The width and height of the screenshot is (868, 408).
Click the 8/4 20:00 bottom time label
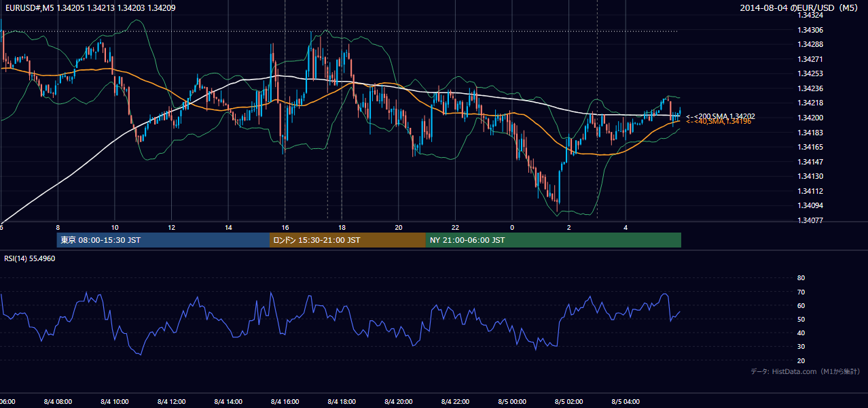tap(398, 401)
